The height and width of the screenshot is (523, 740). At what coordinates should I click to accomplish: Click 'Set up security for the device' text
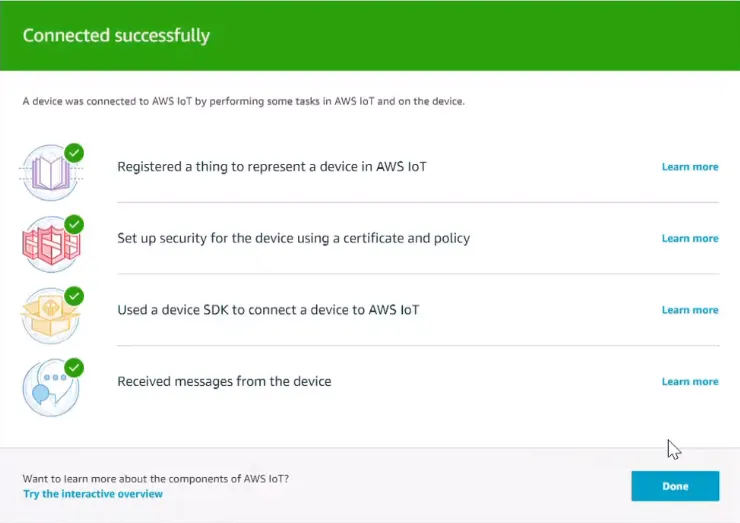pyautogui.click(x=294, y=238)
